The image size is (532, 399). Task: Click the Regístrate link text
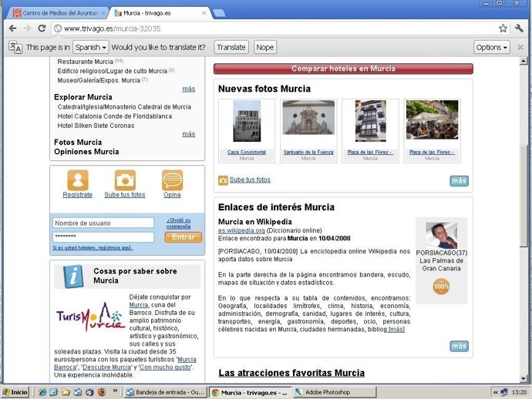[x=78, y=195]
